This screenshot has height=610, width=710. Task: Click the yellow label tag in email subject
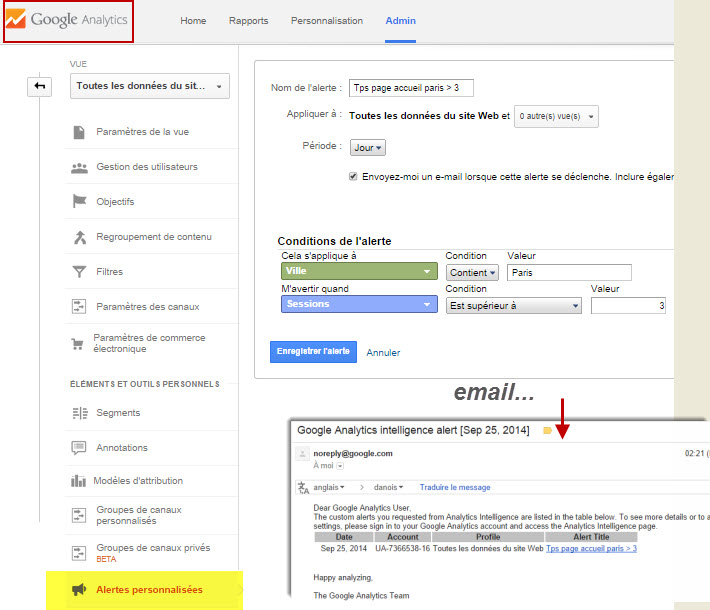tap(547, 430)
